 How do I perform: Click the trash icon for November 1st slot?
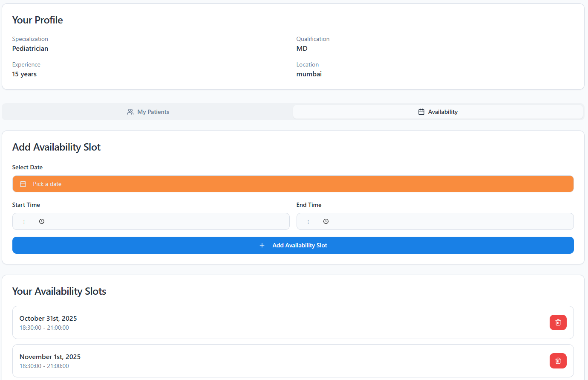pos(558,360)
